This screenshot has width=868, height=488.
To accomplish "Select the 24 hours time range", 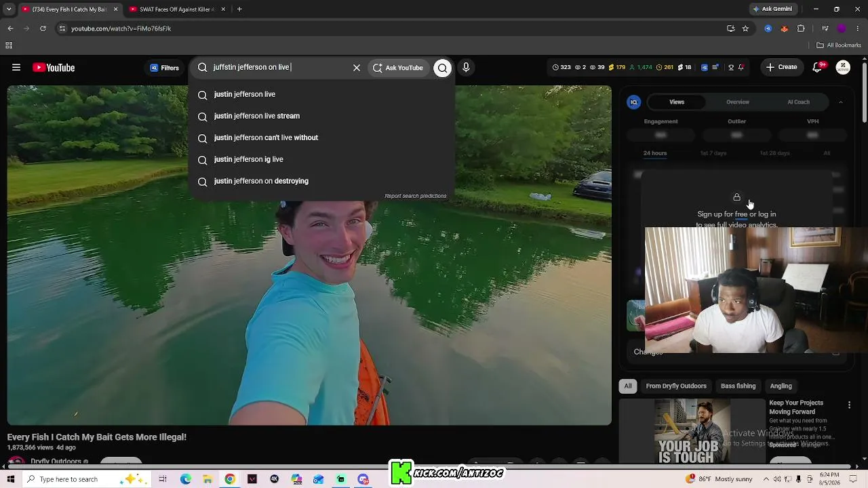I will pyautogui.click(x=655, y=153).
